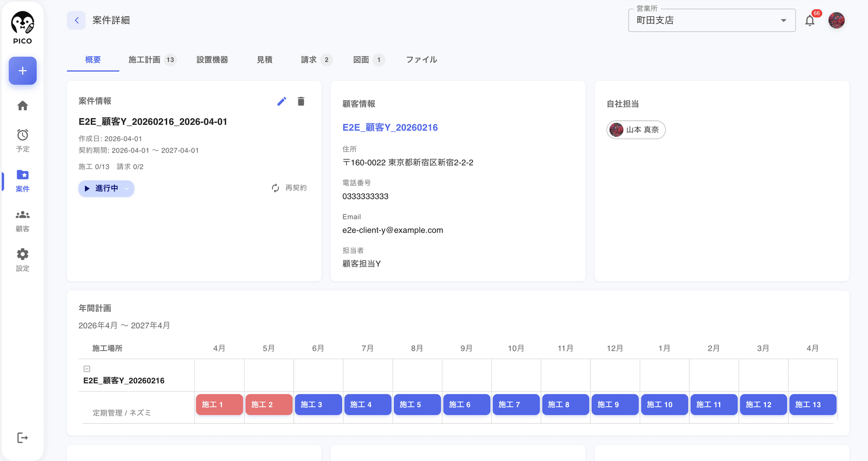
Task: Switch to 概要 tab
Action: tap(93, 60)
